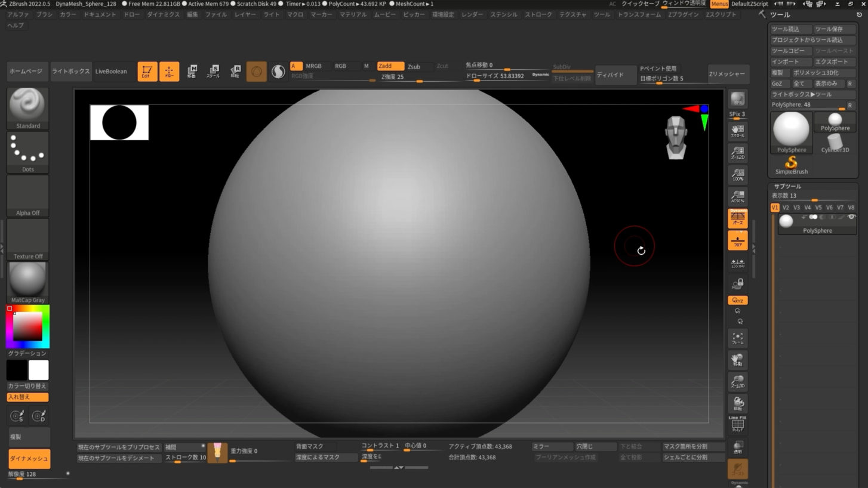This screenshot has width=868, height=488.
Task: Click the BPR render icon
Action: pos(738,100)
